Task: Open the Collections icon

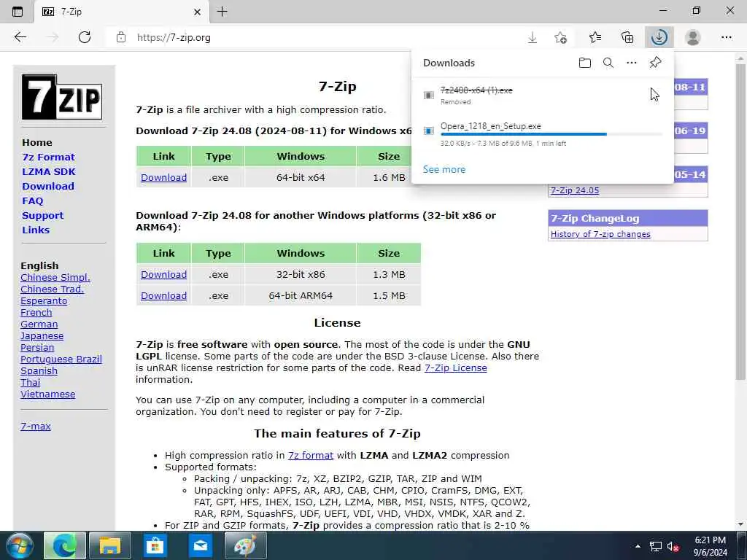Action: [x=627, y=37]
